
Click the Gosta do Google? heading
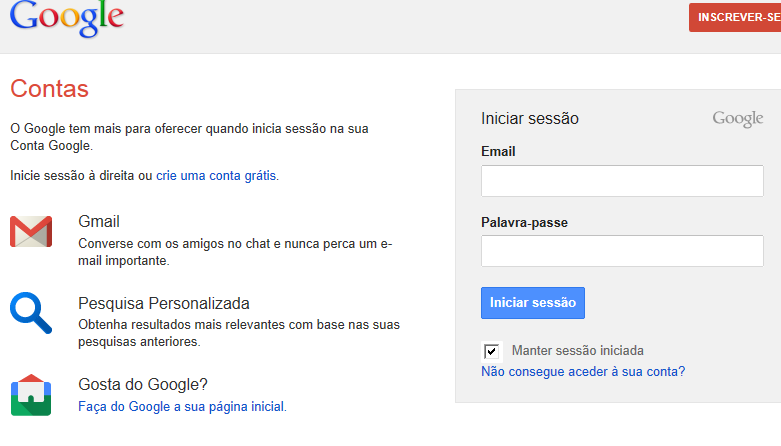tap(142, 384)
